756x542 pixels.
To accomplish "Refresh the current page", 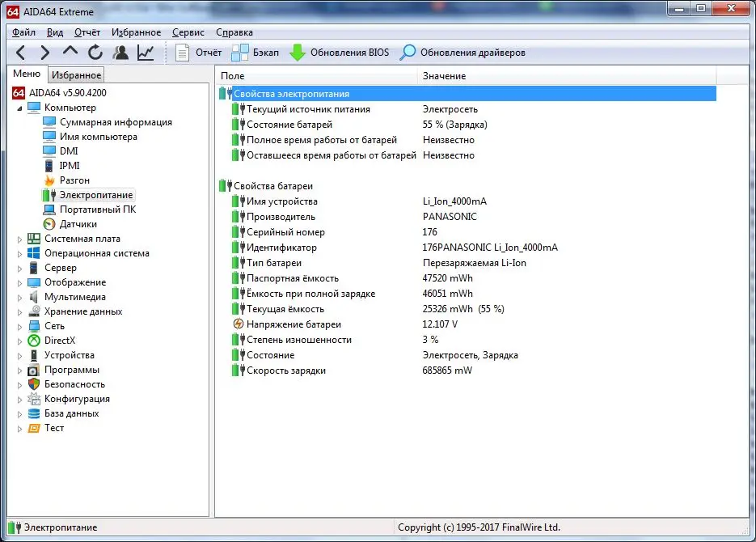I will coord(95,52).
